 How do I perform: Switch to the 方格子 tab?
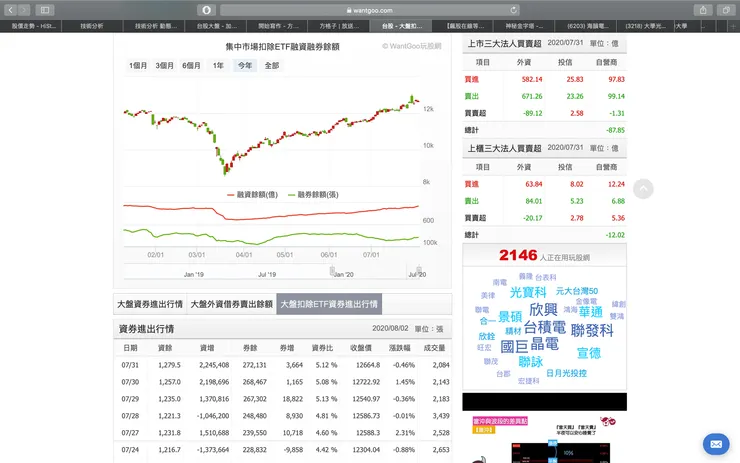click(339, 26)
